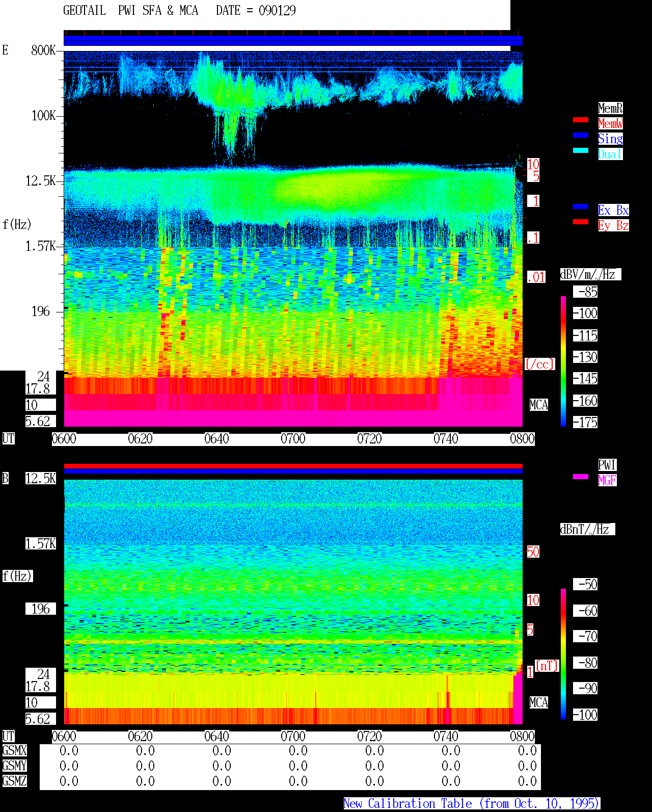Click the blue Sing legend swatch
Screen dimensions: 652x812
click(581, 135)
